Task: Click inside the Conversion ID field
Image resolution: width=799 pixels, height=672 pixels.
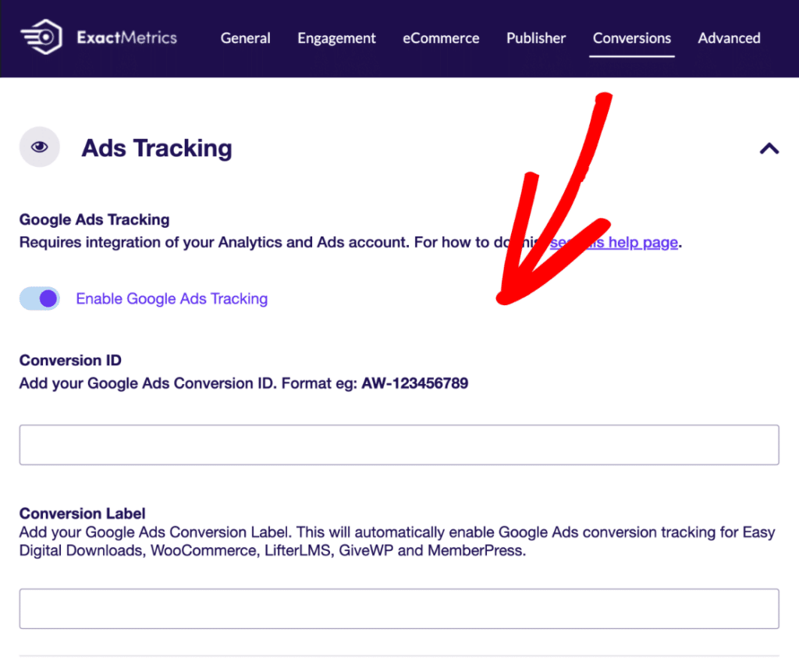Action: point(399,444)
